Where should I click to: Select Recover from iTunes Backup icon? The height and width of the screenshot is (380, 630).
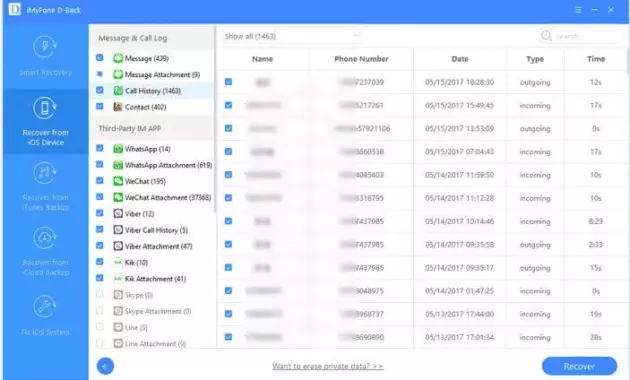[45, 173]
